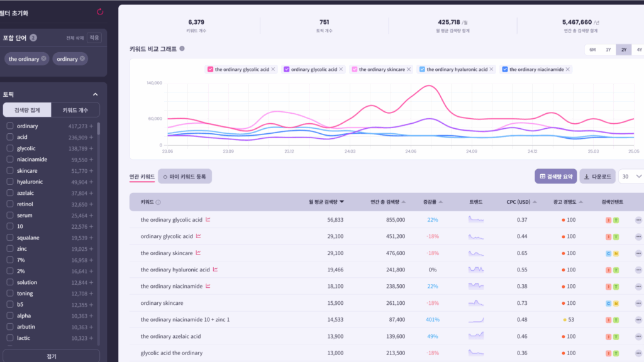Image resolution: width=644 pixels, height=362 pixels.
Task: Open more options for 'the ordinary glycolic acid' row
Action: (638, 220)
